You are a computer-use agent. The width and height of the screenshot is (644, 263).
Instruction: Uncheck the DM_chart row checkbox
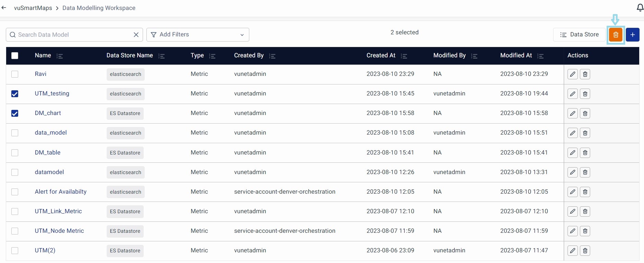(x=15, y=113)
